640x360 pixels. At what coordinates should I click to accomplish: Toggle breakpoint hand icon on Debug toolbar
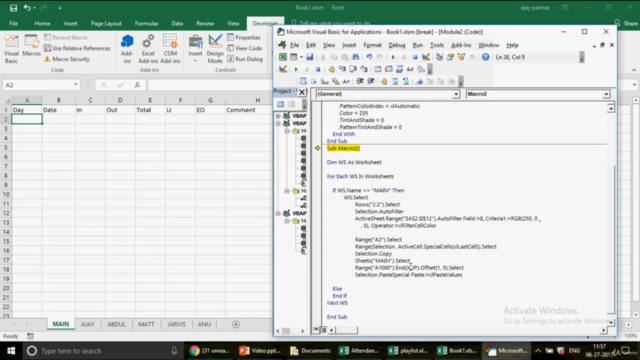tap(331, 69)
